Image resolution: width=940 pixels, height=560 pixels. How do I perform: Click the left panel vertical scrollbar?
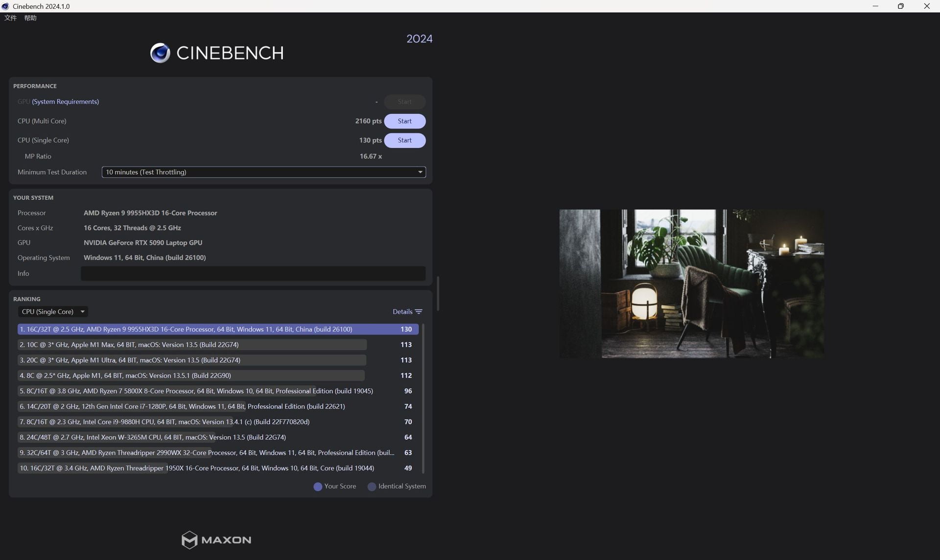pyautogui.click(x=438, y=294)
